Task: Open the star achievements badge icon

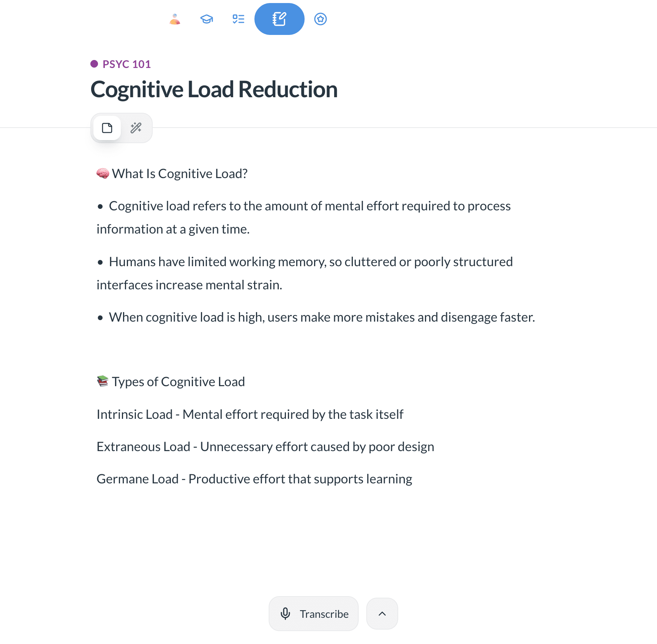Action: coord(320,18)
